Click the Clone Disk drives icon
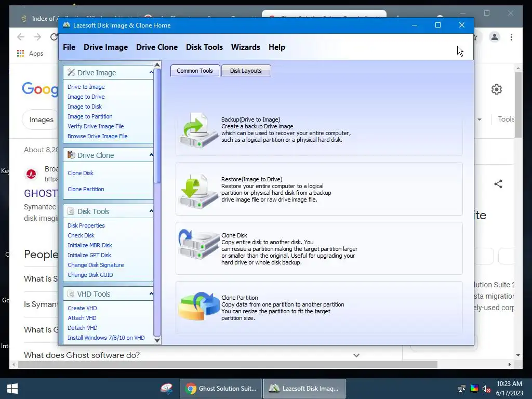The width and height of the screenshot is (532, 399). pos(199,245)
